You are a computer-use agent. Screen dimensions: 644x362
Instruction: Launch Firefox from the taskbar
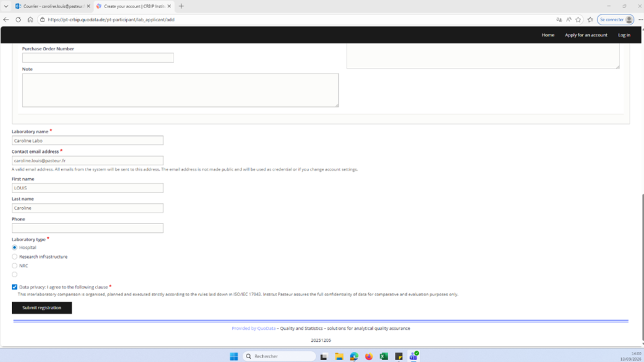click(x=369, y=356)
